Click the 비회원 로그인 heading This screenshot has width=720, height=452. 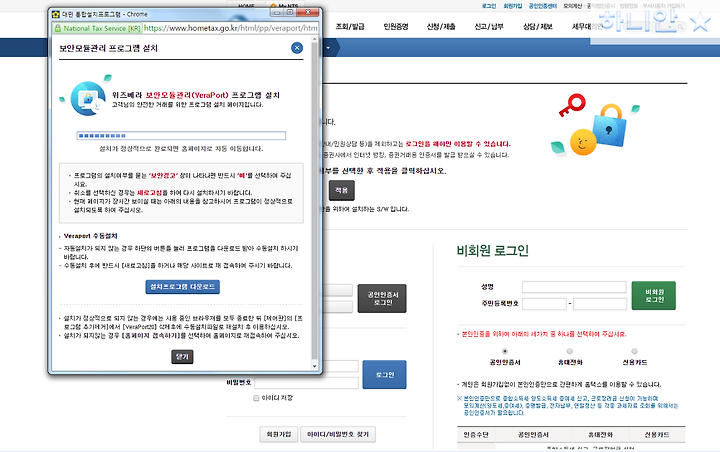pos(493,251)
